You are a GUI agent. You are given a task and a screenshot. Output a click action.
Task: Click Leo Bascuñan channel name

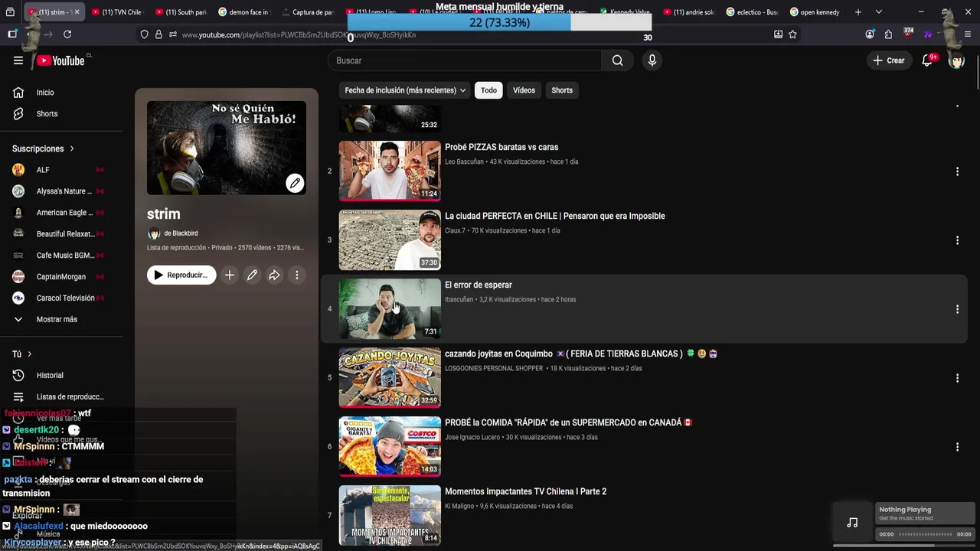pyautogui.click(x=464, y=162)
